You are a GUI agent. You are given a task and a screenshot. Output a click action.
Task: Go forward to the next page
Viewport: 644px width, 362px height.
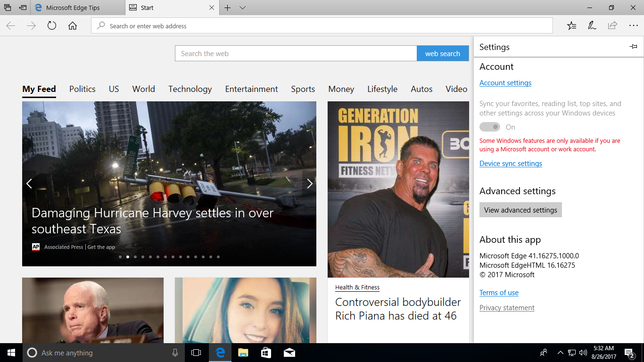tap(31, 26)
